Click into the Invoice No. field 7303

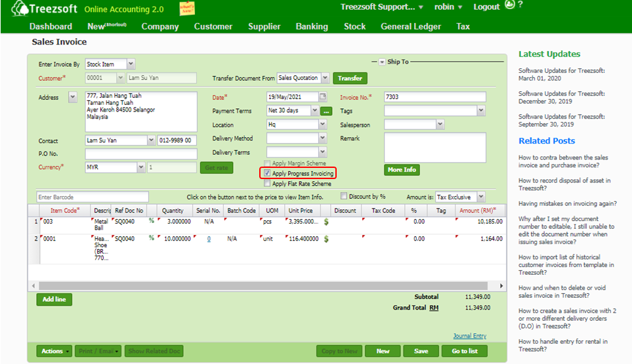[x=435, y=96]
